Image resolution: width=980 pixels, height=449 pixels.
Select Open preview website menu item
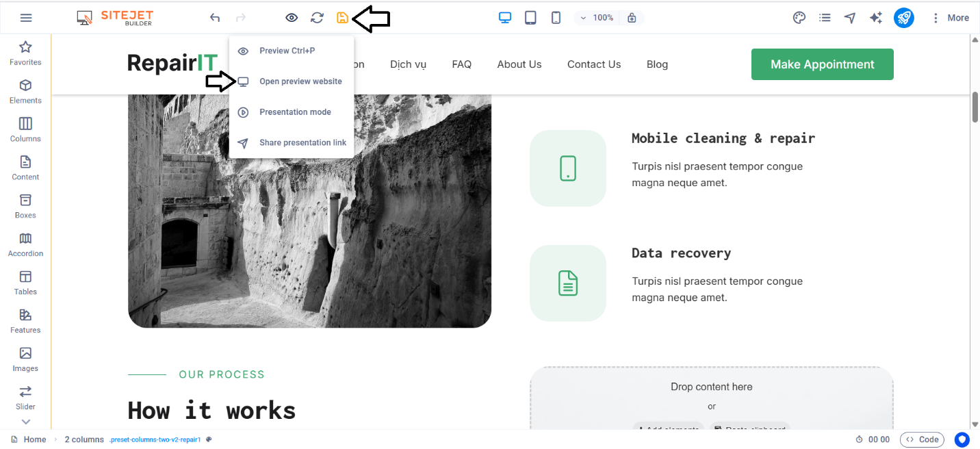(x=300, y=81)
